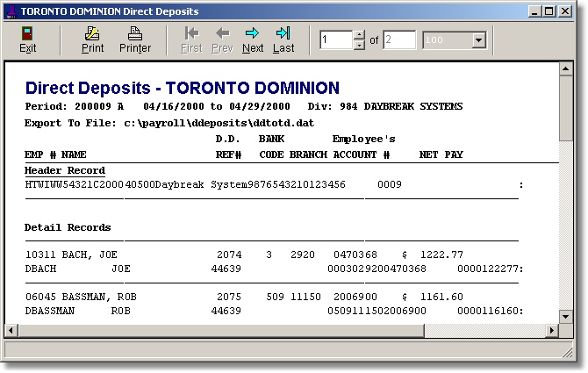The width and height of the screenshot is (588, 373).
Task: Click the Period 200009 A text
Action: [75, 106]
